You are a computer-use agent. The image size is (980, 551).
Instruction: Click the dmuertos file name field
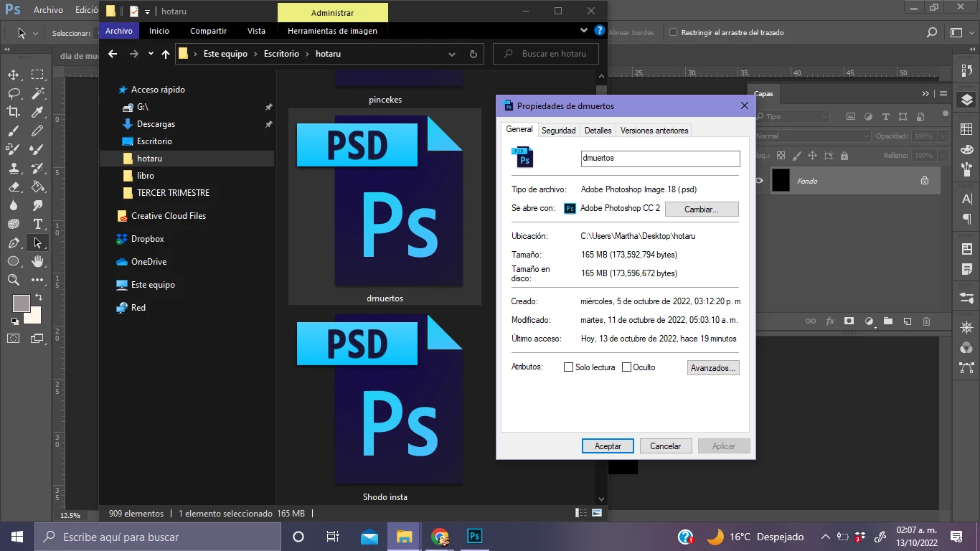pos(660,159)
